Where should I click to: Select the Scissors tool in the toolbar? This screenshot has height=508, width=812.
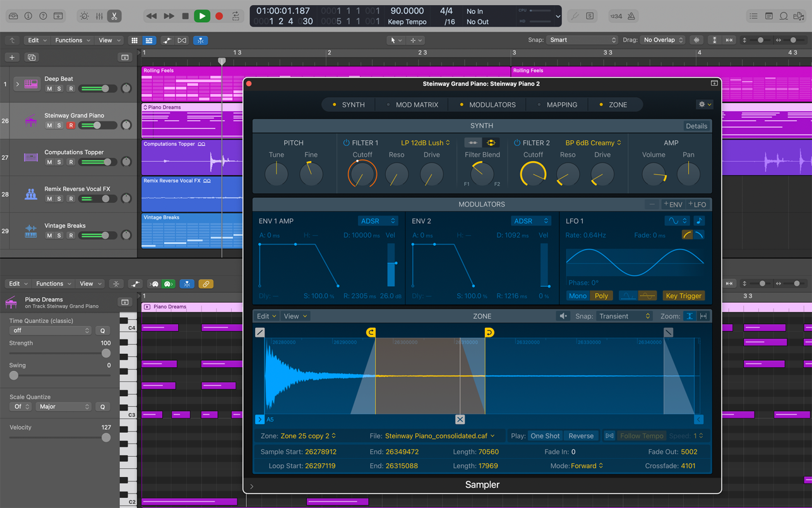[114, 16]
